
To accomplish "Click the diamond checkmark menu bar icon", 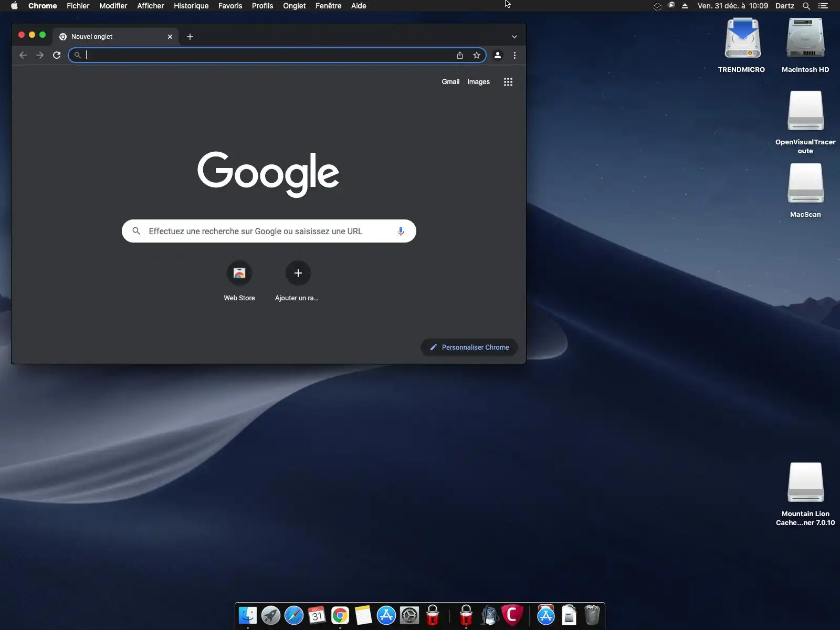I will tap(657, 6).
